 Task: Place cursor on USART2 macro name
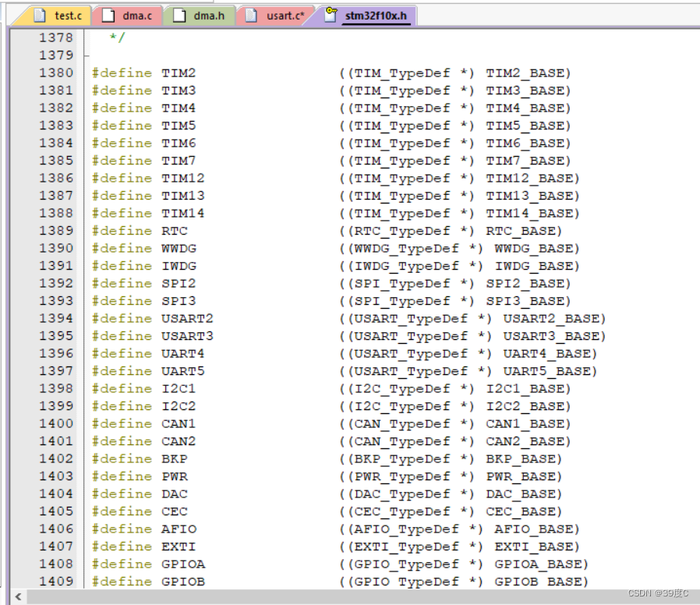187,319
